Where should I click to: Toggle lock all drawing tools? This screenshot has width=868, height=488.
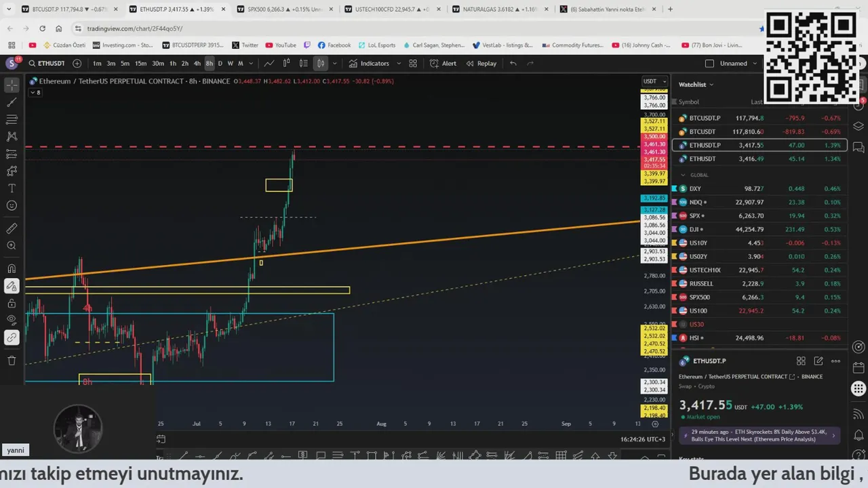pos(12,303)
